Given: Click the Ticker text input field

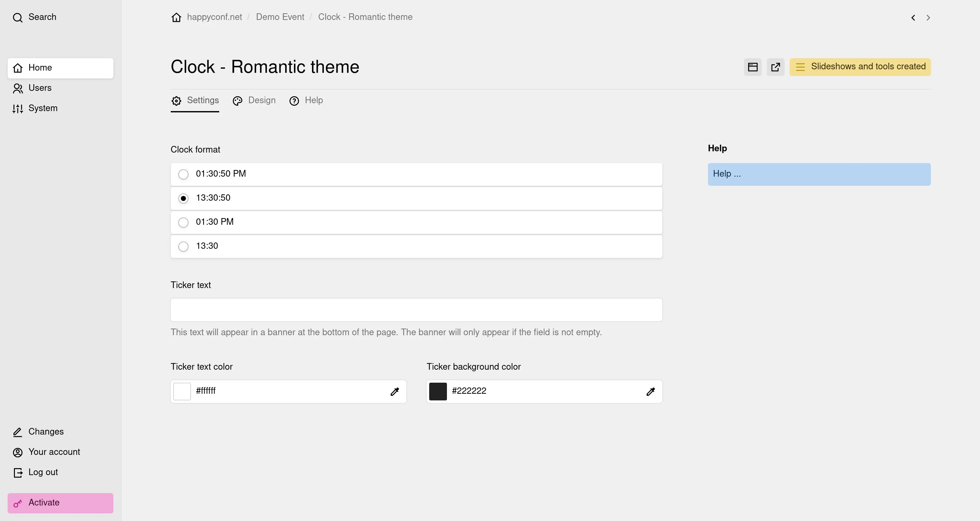Looking at the screenshot, I should pos(416,310).
